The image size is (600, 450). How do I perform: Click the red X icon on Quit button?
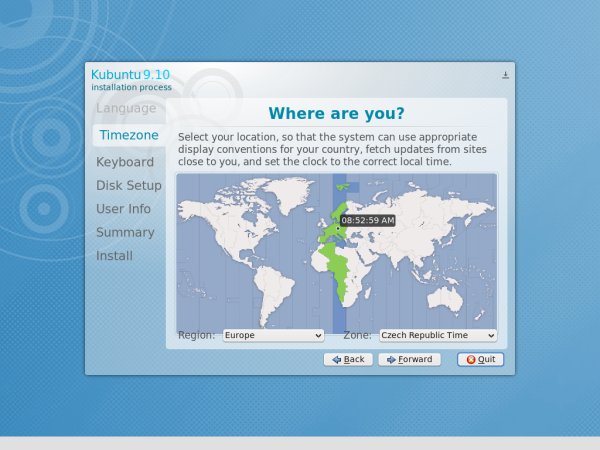(471, 360)
